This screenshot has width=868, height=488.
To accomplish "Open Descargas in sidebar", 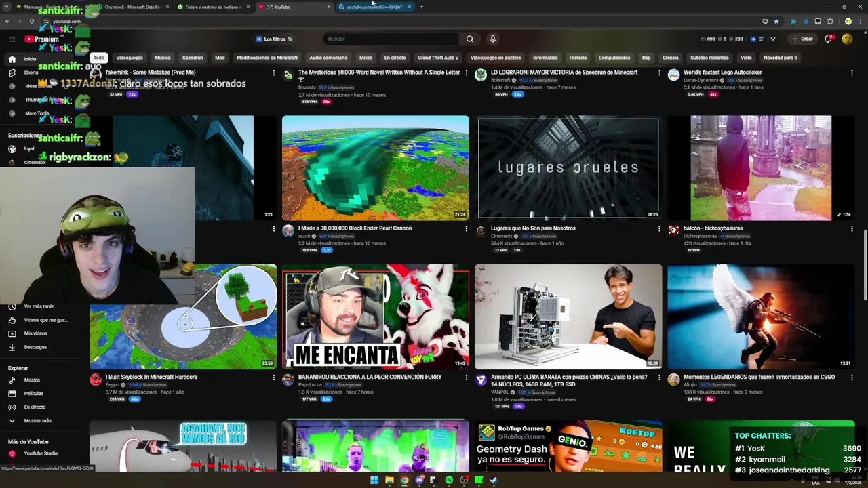I will (x=41, y=347).
